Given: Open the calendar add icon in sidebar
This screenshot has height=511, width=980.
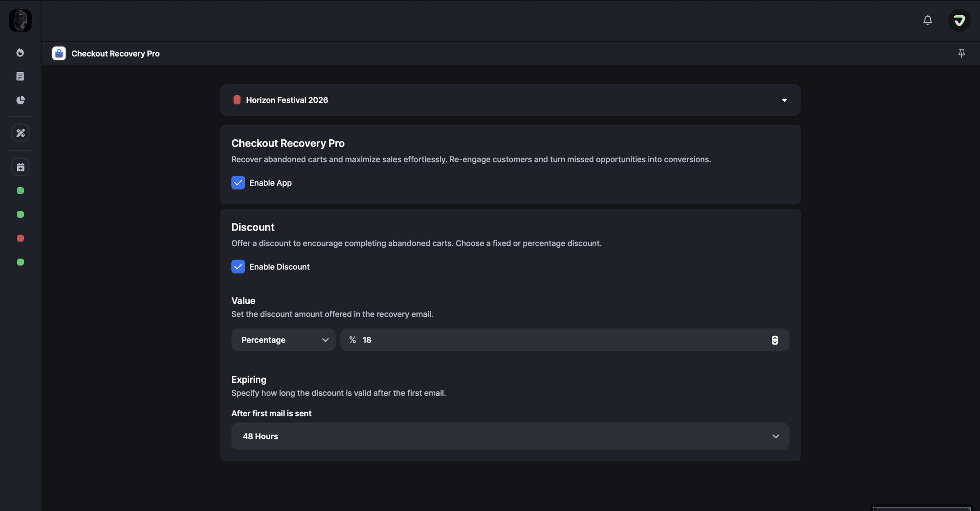Looking at the screenshot, I should [x=20, y=167].
